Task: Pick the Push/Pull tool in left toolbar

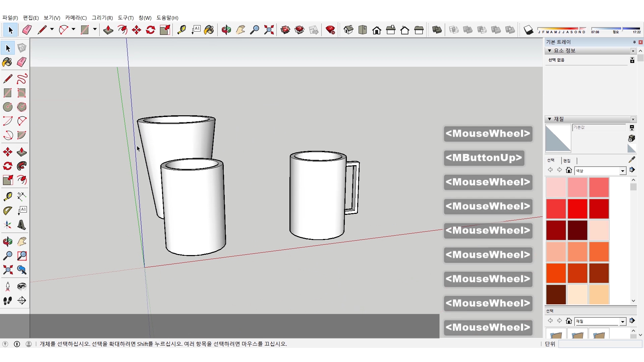Action: [x=22, y=152]
